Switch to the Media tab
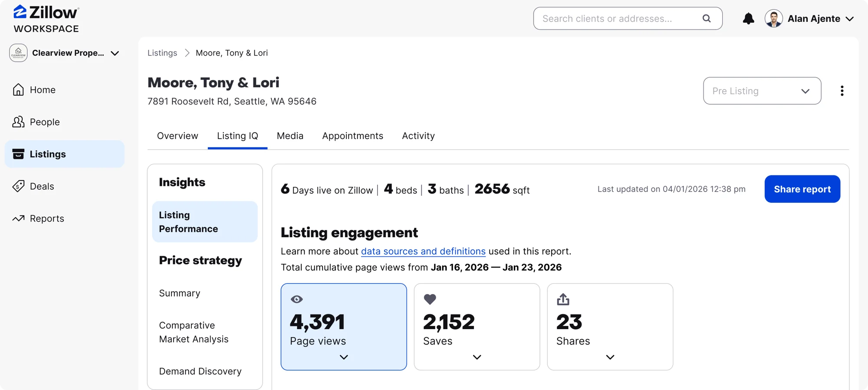 [x=290, y=136]
